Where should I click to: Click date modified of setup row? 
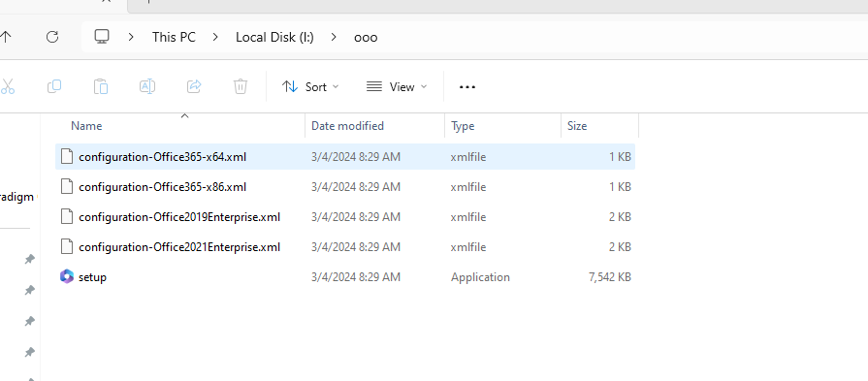(x=355, y=277)
